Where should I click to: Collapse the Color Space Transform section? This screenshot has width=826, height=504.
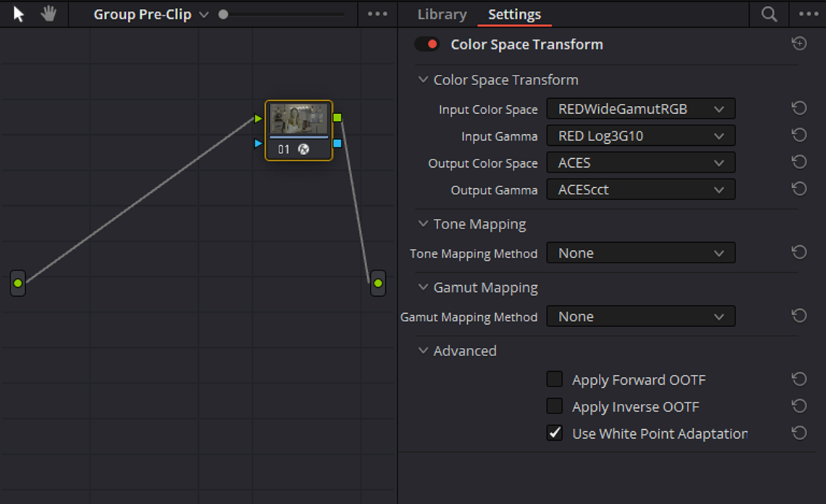[x=423, y=80]
